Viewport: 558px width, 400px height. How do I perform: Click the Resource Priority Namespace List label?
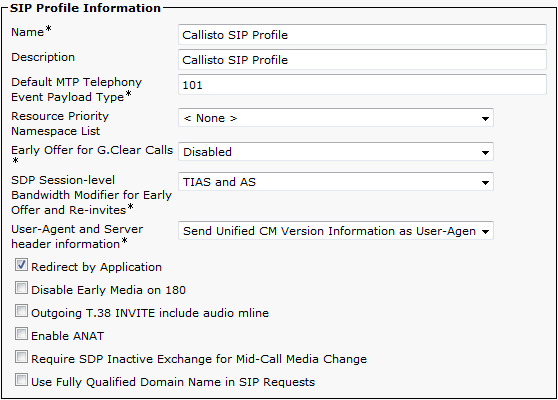pos(60,123)
